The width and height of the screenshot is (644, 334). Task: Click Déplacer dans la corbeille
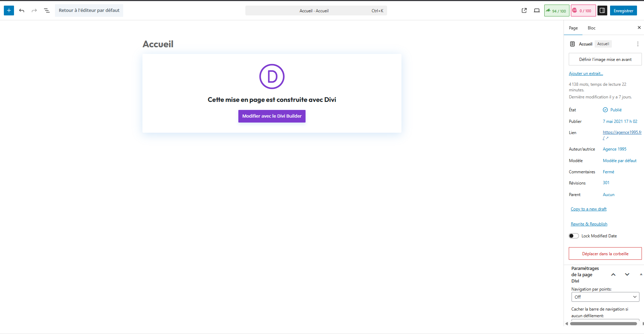click(605, 254)
